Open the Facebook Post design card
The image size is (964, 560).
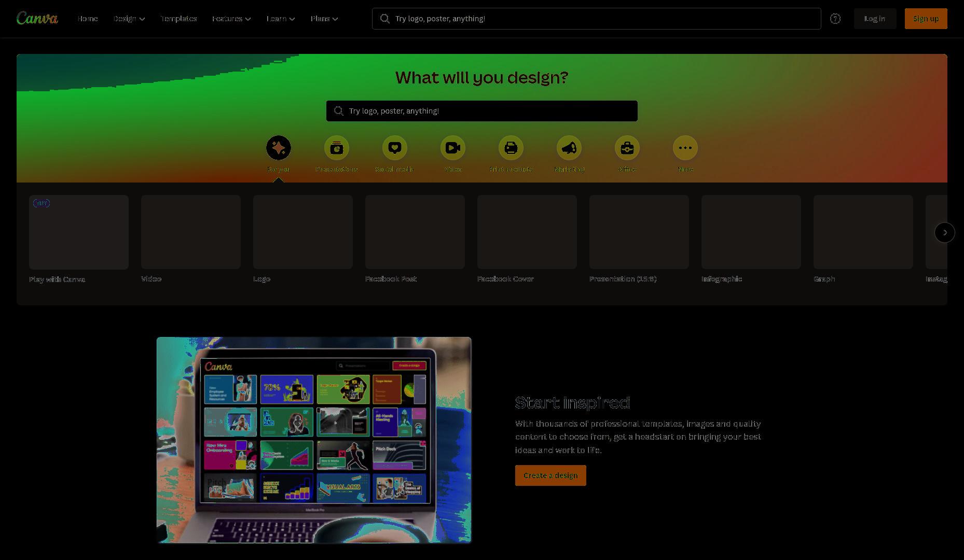[x=415, y=232]
